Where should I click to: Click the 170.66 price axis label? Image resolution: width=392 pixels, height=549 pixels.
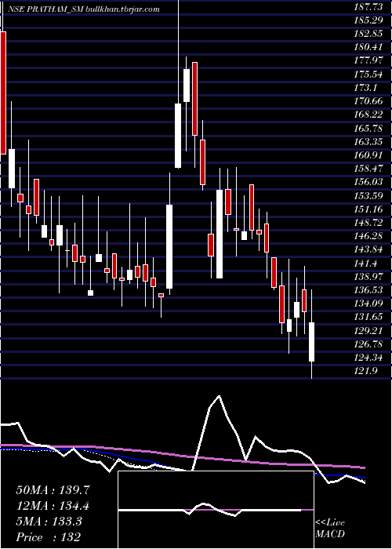point(368,101)
